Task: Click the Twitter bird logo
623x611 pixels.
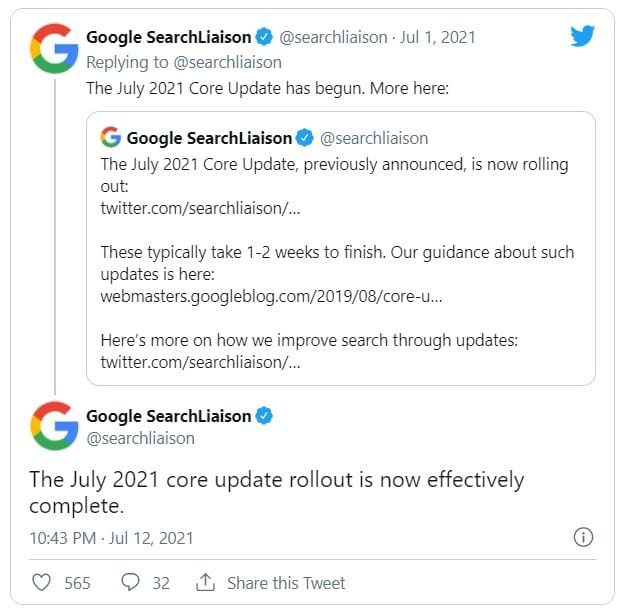Action: pos(582,36)
